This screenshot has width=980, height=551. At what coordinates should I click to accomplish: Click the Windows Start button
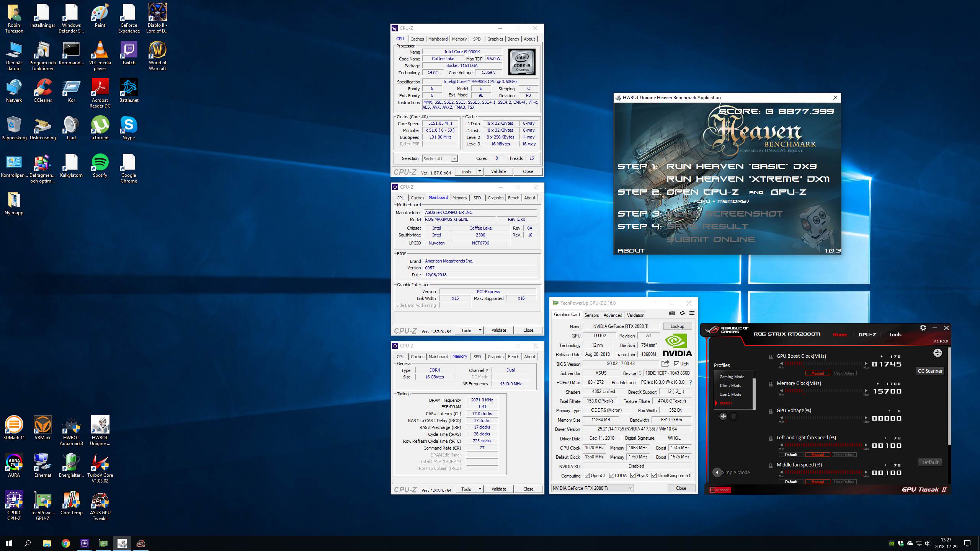click(9, 543)
